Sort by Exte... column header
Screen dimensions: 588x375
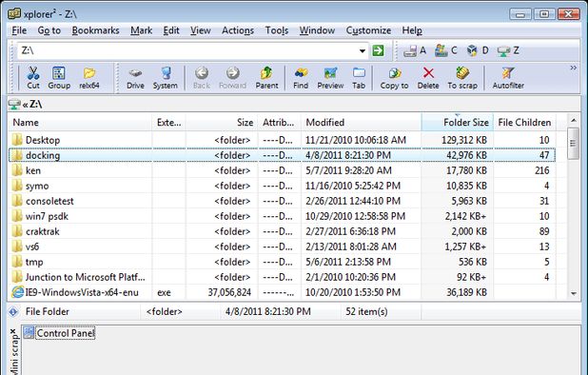pyautogui.click(x=168, y=122)
